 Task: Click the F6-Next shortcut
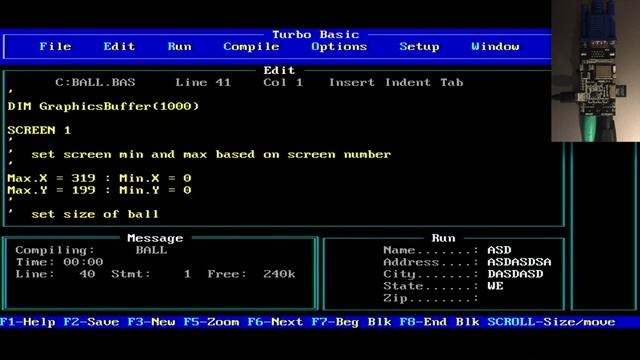pyautogui.click(x=275, y=322)
